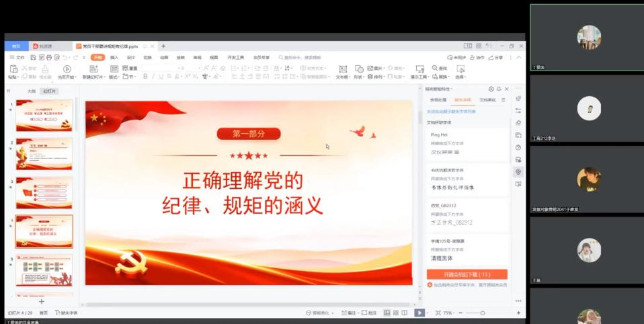Switch to the Outline (大纲) panel view
The image size is (644, 324).
pos(31,91)
